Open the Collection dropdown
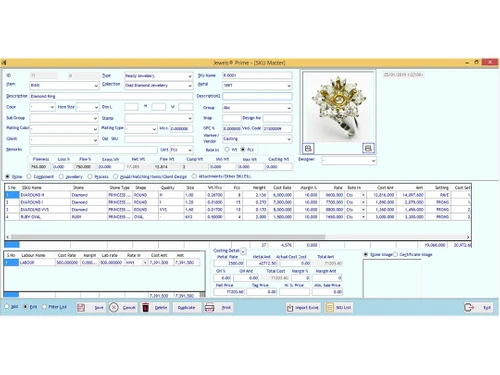Viewport: 500px width, 375px height. coord(190,86)
